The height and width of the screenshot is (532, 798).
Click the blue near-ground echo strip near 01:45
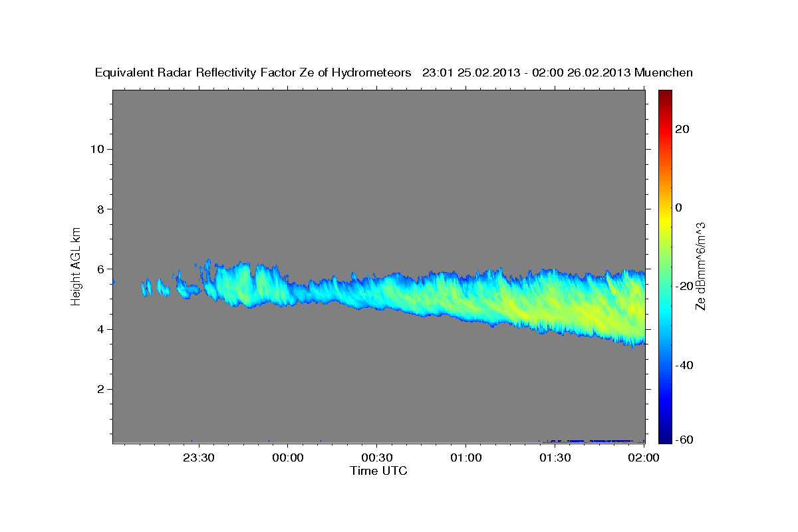(592, 440)
